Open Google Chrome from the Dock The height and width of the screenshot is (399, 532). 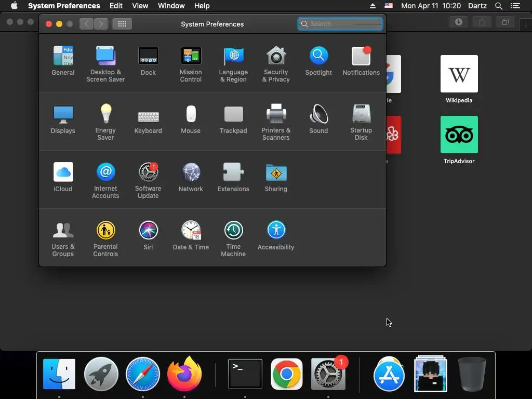point(287,374)
